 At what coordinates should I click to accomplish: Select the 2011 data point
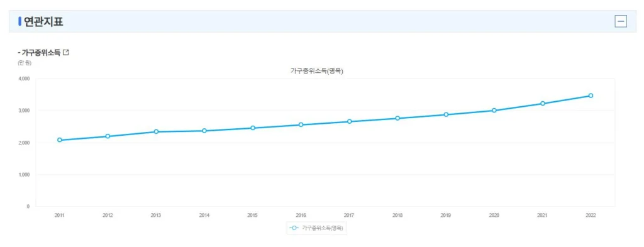pos(60,140)
